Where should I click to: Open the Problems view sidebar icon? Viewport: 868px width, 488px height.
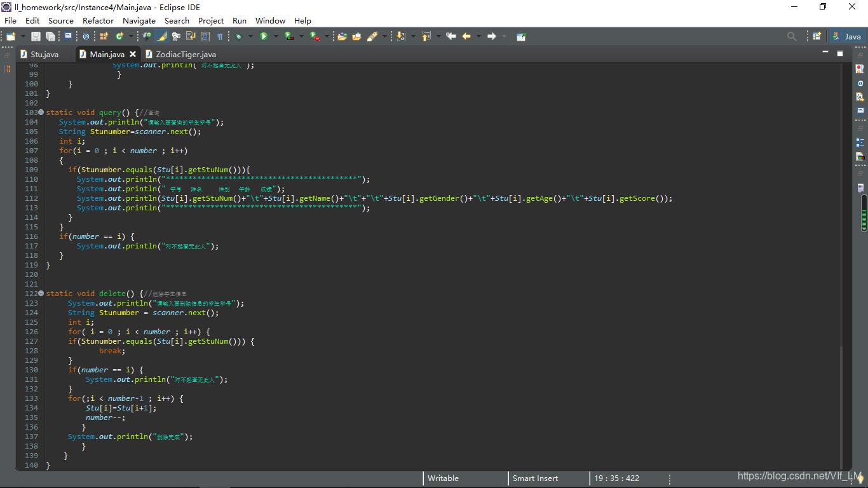click(x=860, y=69)
